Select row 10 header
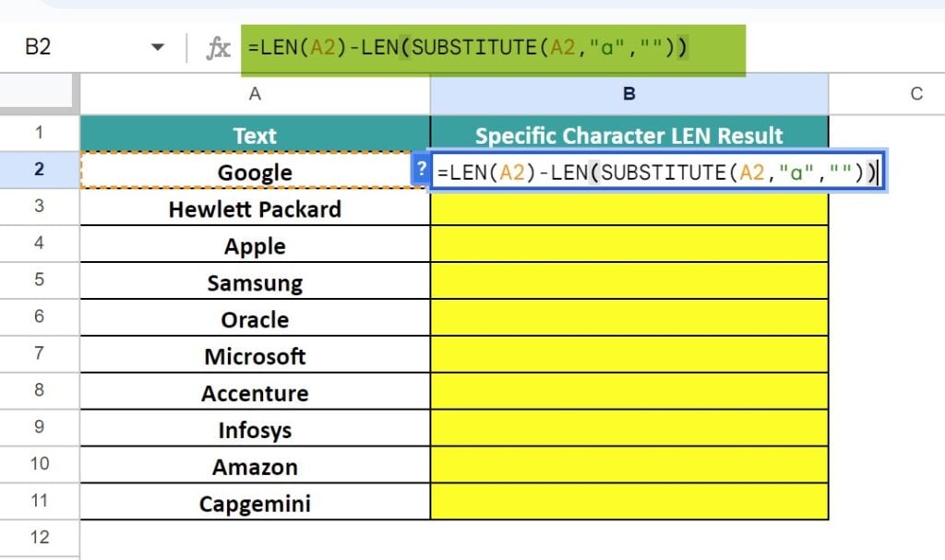This screenshot has width=945, height=560. [x=39, y=463]
